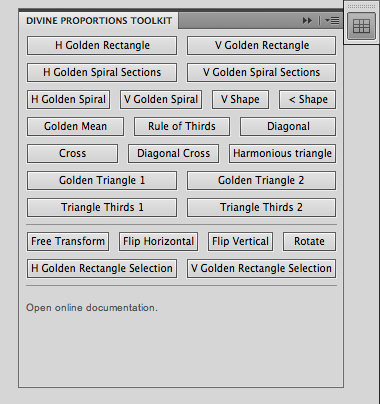Click Triangle Thirds 1 button
Image resolution: width=380 pixels, height=404 pixels.
click(102, 207)
